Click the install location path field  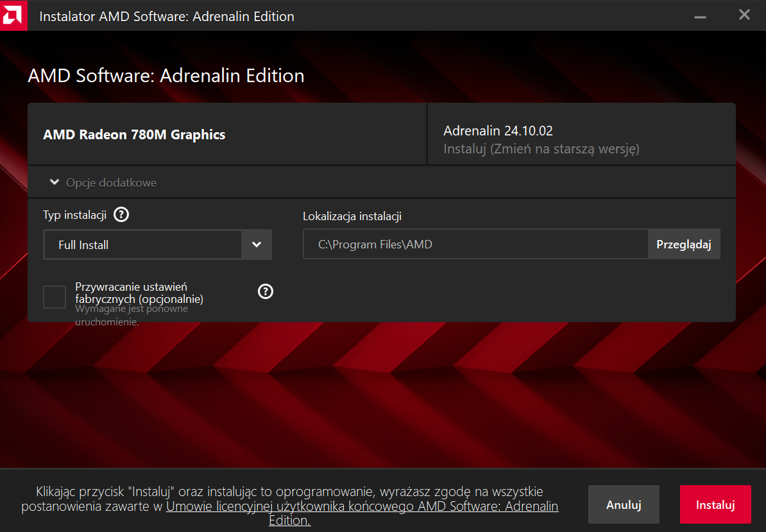tap(475, 245)
